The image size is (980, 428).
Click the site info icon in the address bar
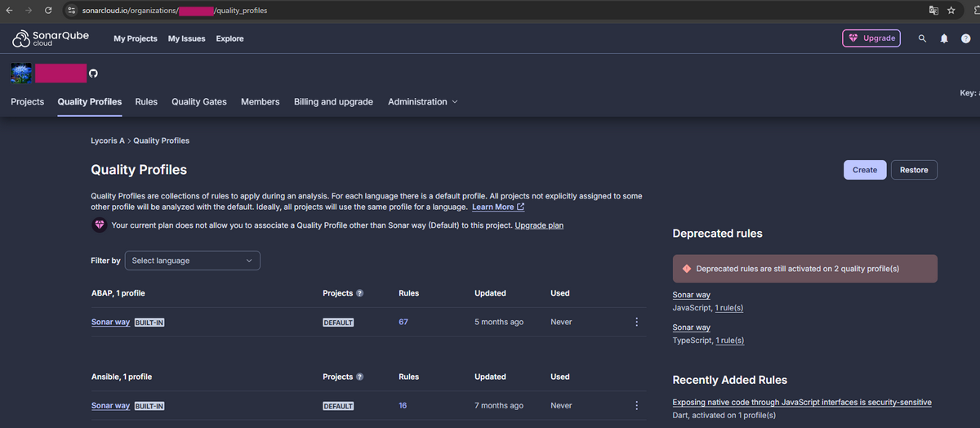tap(72, 11)
